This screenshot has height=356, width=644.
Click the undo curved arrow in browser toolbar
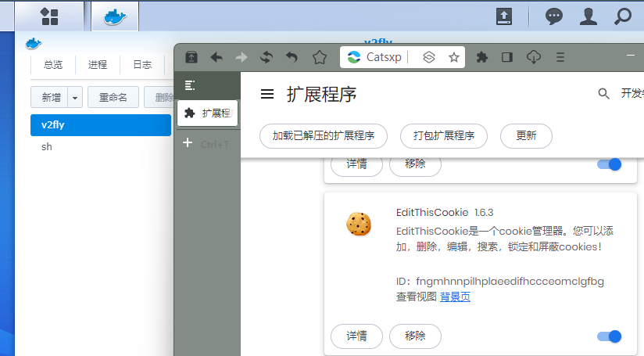(292, 57)
